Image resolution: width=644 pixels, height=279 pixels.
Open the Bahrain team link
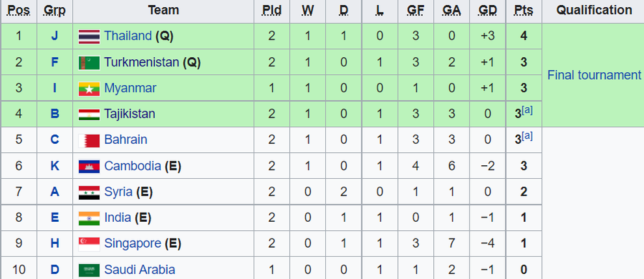pyautogui.click(x=126, y=140)
